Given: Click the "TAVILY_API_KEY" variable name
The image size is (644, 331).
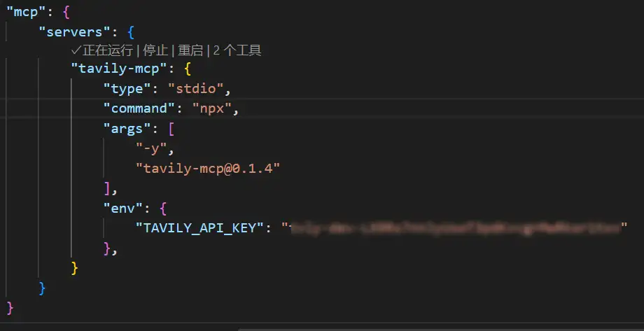Looking at the screenshot, I should click(200, 227).
